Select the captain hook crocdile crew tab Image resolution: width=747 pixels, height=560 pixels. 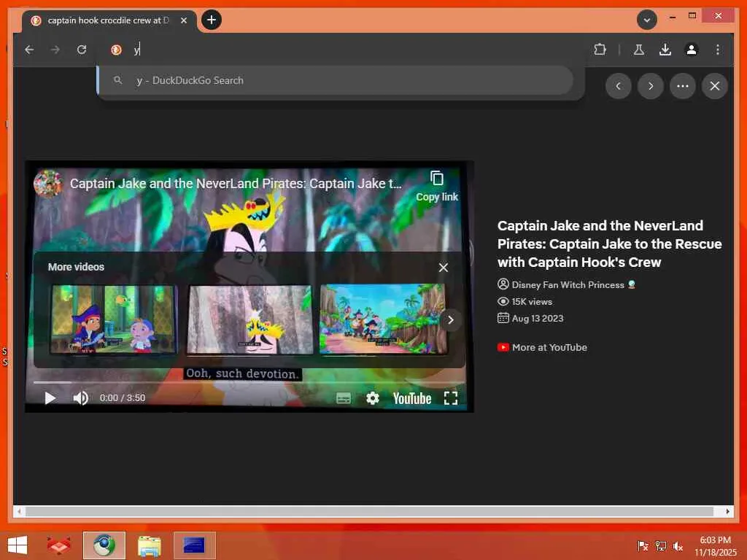click(109, 20)
